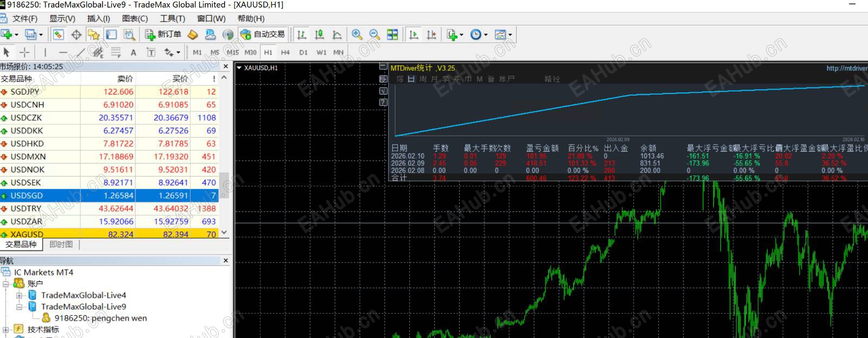
Task: Expand the indicators dropdown arrow
Action: tap(461, 35)
